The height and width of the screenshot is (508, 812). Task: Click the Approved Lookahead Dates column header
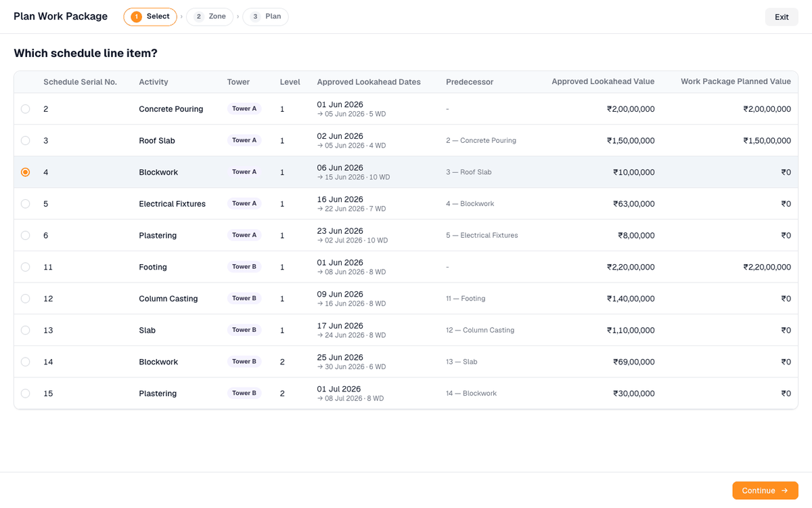pos(369,82)
